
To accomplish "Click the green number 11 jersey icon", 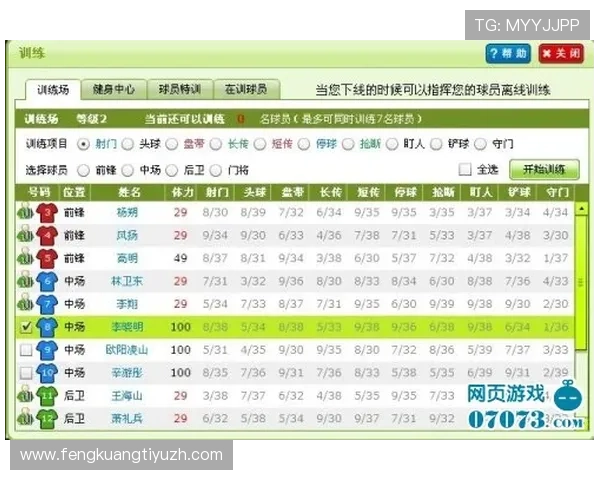I will coord(47,396).
